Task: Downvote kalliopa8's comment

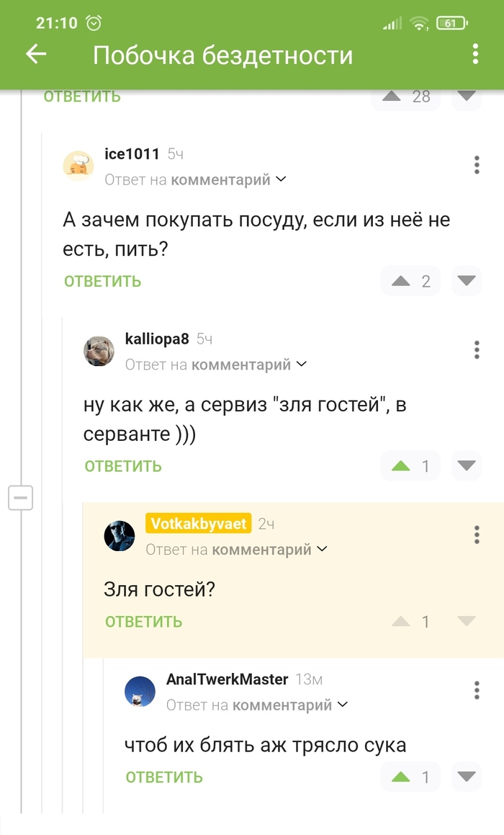Action: click(x=466, y=466)
